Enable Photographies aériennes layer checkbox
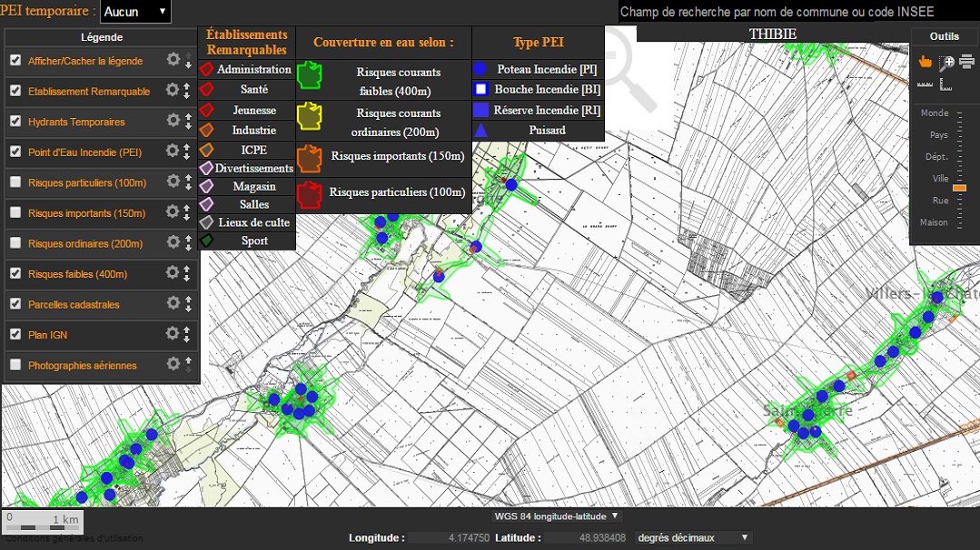Image resolution: width=980 pixels, height=550 pixels. tap(15, 365)
